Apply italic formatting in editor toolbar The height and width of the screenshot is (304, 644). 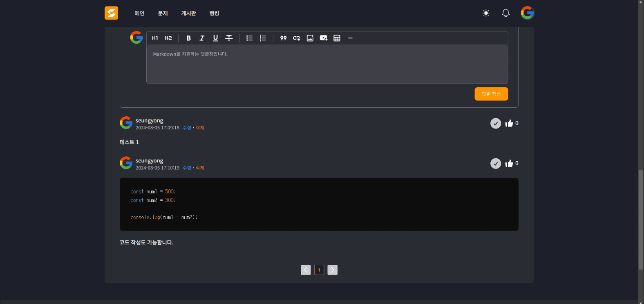pyautogui.click(x=202, y=38)
